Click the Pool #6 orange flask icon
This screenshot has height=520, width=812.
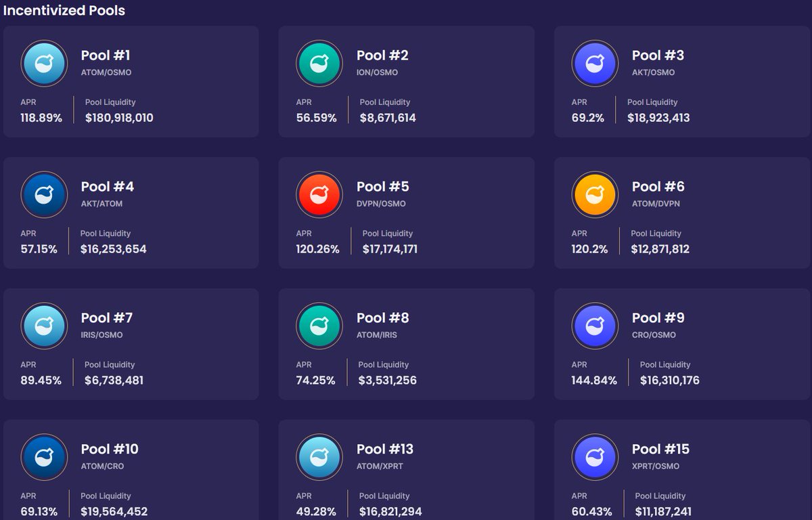click(x=595, y=195)
